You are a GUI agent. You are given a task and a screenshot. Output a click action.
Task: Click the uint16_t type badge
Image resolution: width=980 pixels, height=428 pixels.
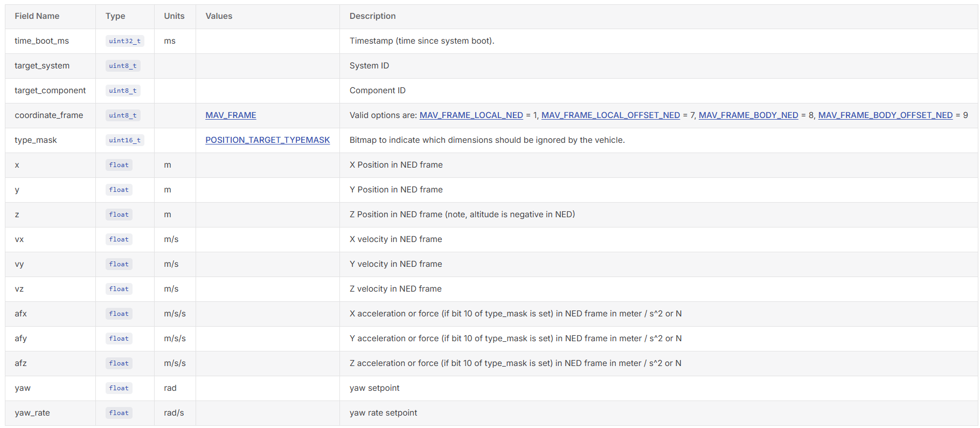pyautogui.click(x=124, y=140)
